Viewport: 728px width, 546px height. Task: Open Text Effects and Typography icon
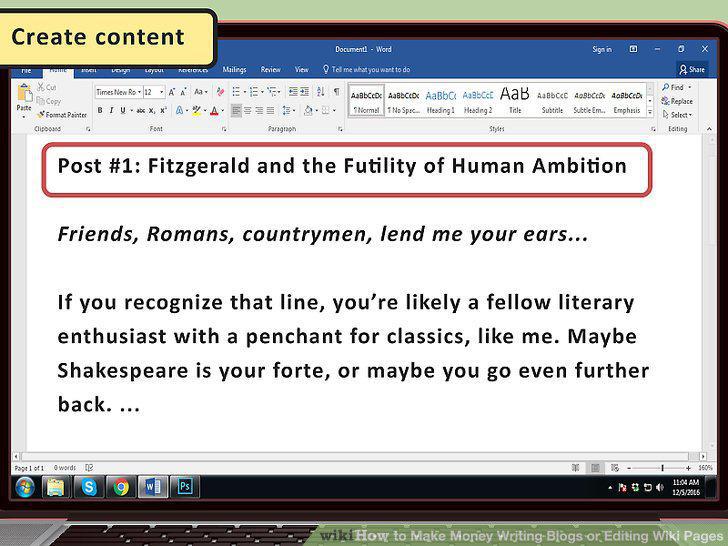180,110
